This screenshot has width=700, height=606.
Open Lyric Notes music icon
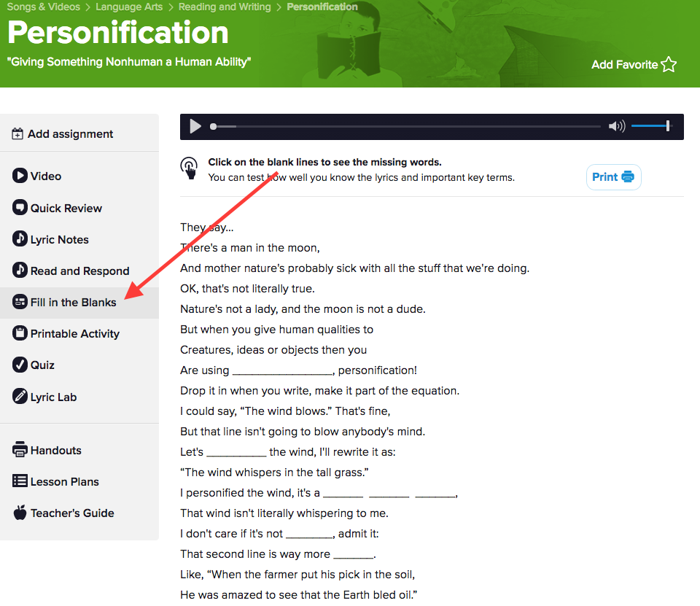click(20, 239)
